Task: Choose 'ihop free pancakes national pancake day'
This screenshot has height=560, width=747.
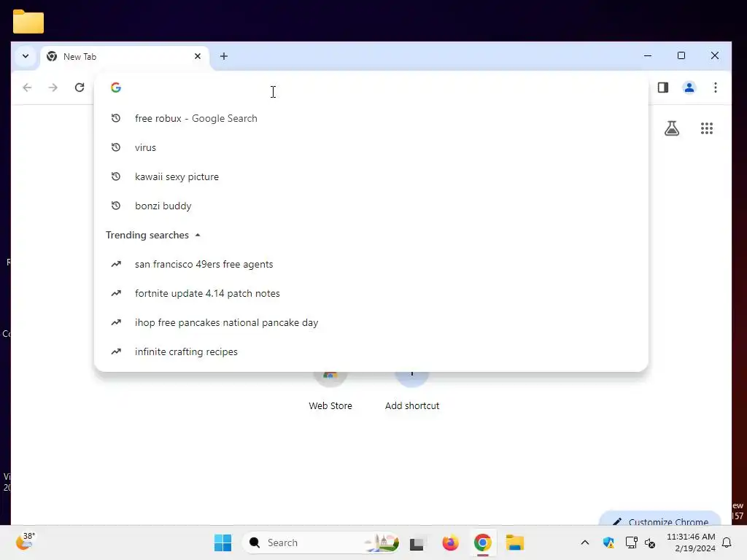Action: coord(371,322)
